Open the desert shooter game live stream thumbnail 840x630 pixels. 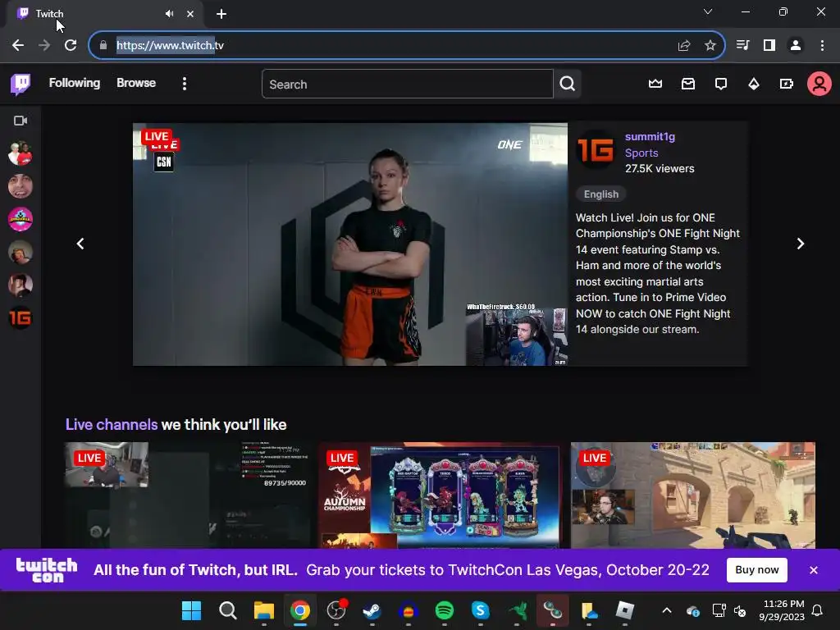(x=693, y=495)
